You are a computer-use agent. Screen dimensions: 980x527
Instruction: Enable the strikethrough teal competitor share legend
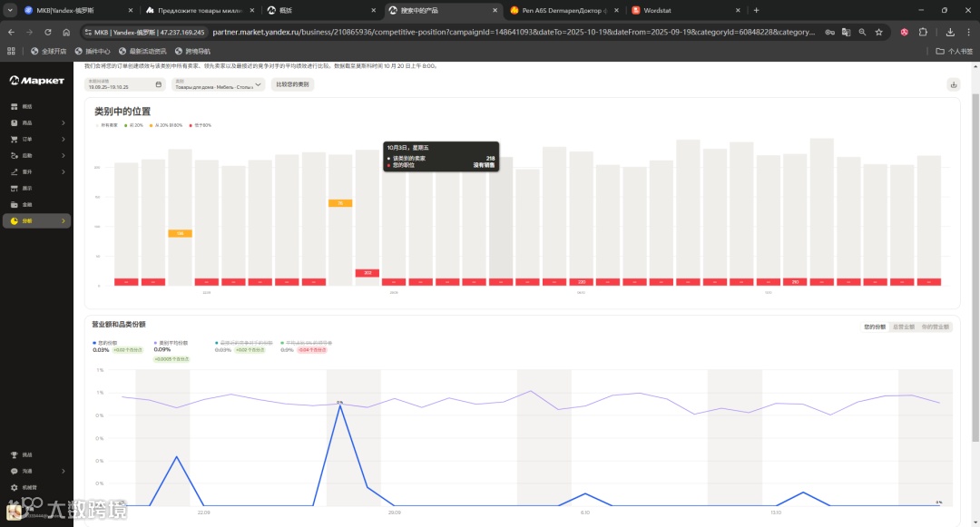[244, 343]
